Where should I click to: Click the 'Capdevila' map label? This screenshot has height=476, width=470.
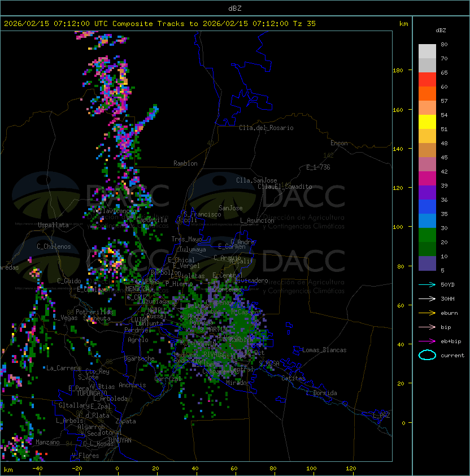(x=152, y=220)
